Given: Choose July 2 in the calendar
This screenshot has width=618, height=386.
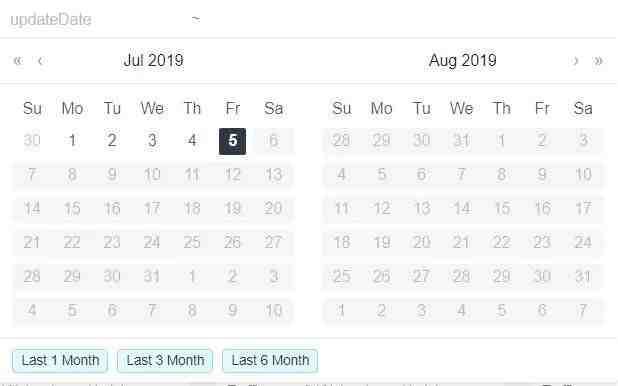Looking at the screenshot, I should (112, 141).
